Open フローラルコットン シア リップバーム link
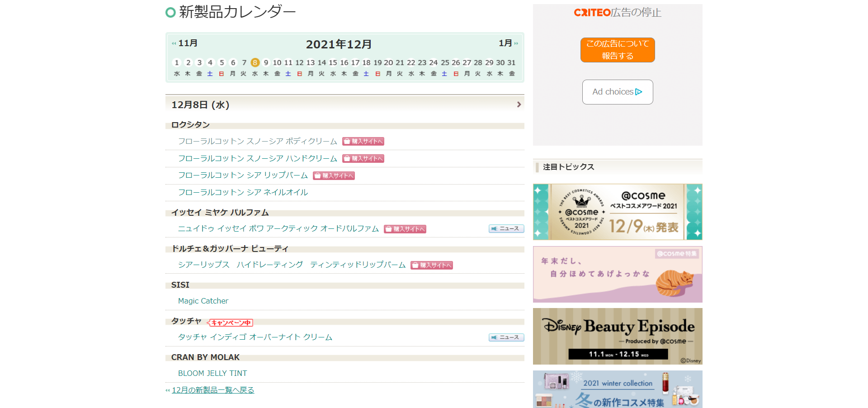The height and width of the screenshot is (408, 868). [x=243, y=175]
